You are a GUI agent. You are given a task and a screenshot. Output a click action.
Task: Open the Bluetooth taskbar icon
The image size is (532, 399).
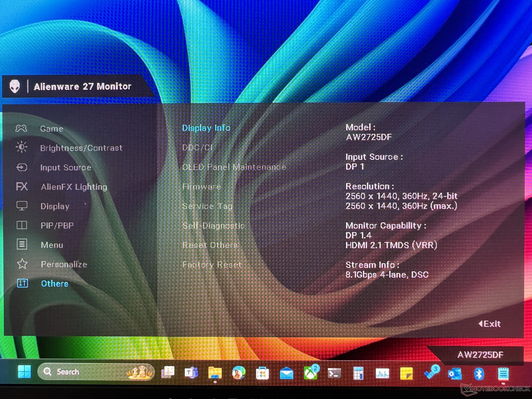tap(479, 374)
